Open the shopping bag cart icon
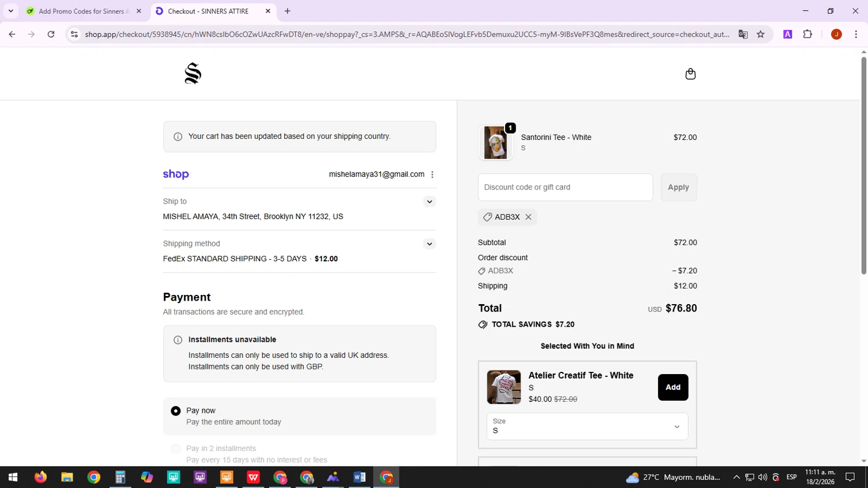The width and height of the screenshot is (868, 488). (x=690, y=74)
